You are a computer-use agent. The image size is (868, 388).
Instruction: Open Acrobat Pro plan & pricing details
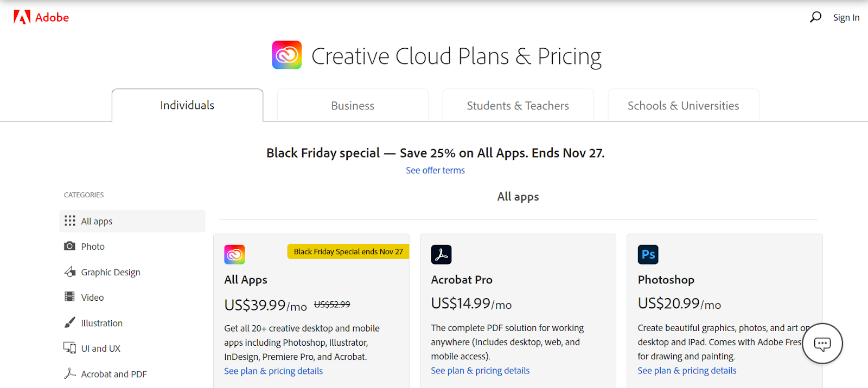(480, 371)
